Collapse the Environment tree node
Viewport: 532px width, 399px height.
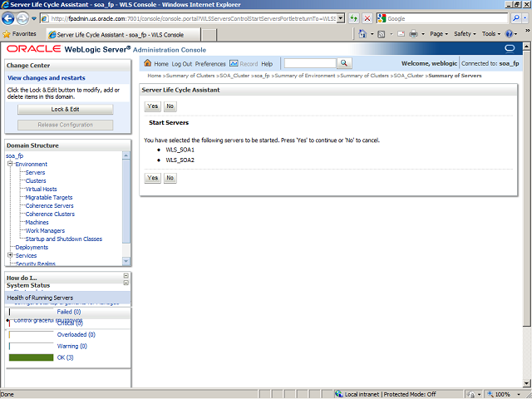click(x=10, y=165)
